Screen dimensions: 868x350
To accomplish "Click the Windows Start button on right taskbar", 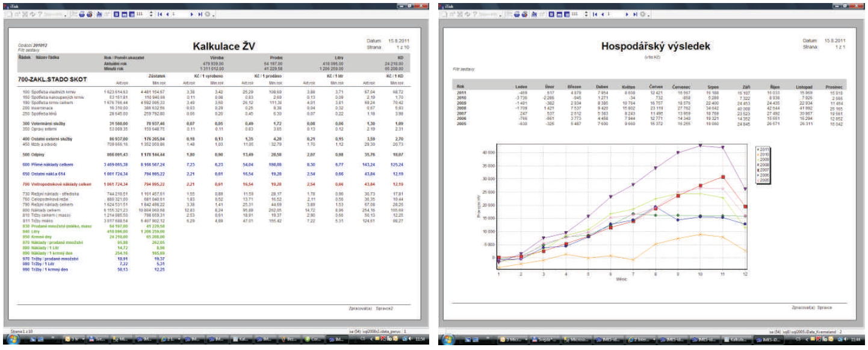I will tap(448, 341).
